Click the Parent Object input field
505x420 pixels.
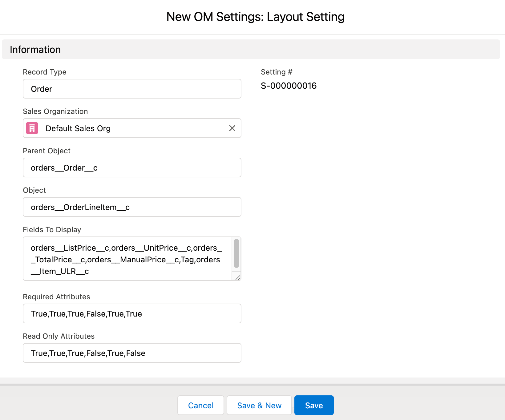(x=132, y=168)
